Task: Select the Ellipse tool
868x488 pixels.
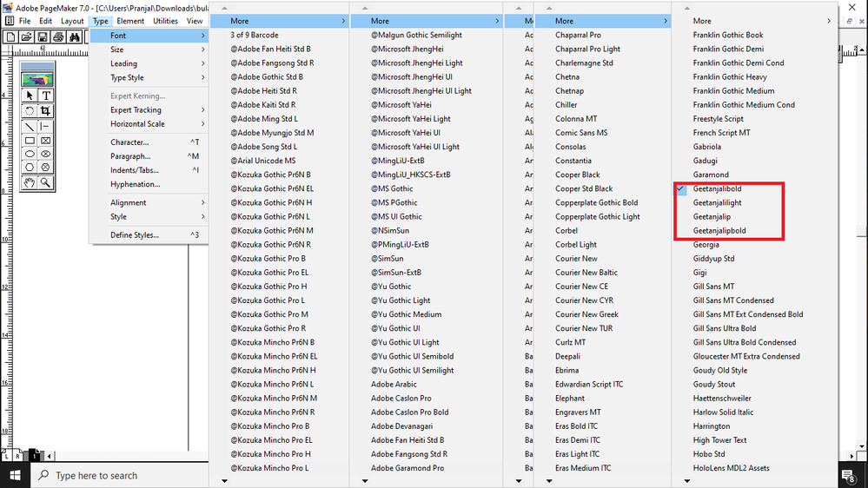Action: (x=30, y=154)
